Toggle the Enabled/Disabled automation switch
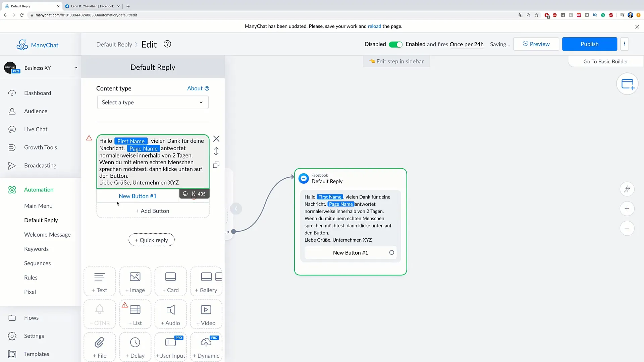 (x=395, y=44)
